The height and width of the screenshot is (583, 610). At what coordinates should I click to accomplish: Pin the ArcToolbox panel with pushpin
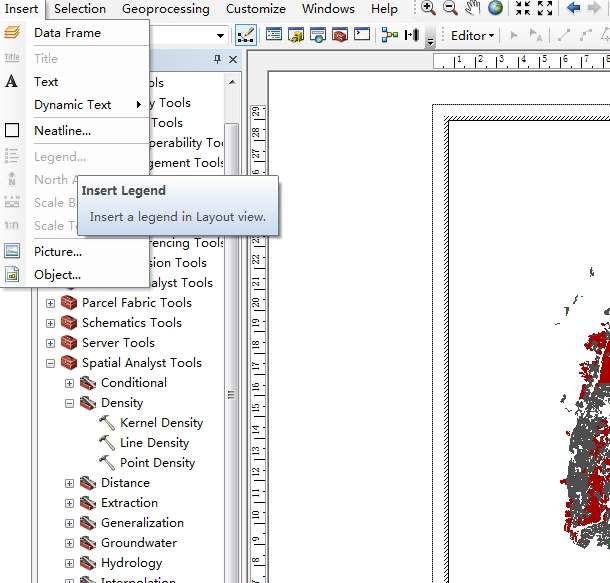click(x=217, y=59)
